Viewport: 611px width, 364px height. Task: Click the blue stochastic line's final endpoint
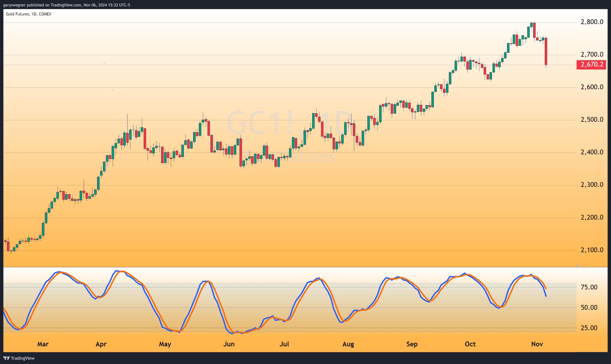(x=546, y=296)
